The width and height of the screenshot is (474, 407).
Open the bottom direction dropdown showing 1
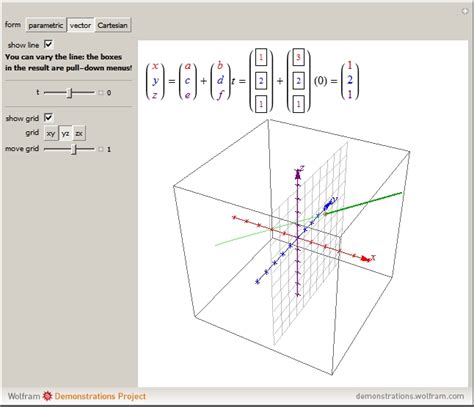298,104
